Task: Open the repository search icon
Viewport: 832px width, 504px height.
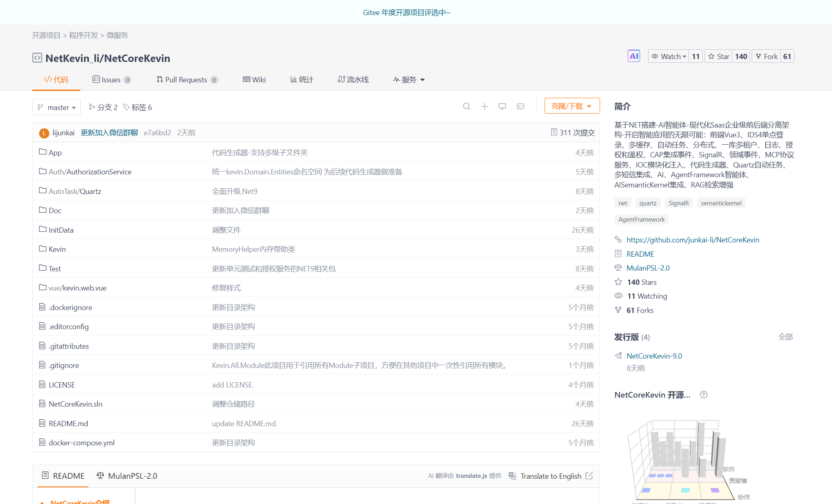Action: tap(467, 106)
